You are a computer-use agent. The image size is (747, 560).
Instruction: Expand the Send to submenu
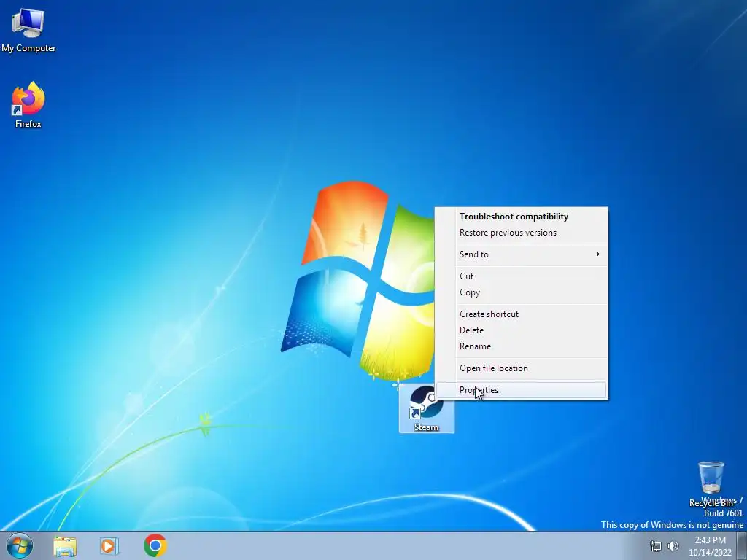click(522, 254)
